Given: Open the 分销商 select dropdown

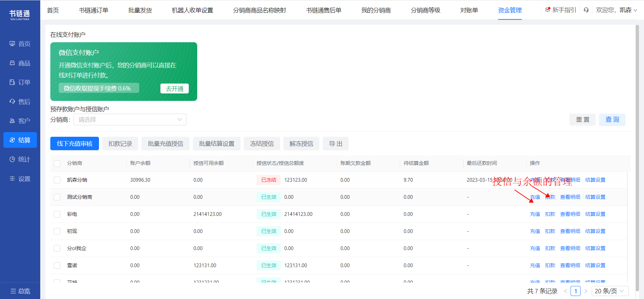Looking at the screenshot, I should coord(130,120).
